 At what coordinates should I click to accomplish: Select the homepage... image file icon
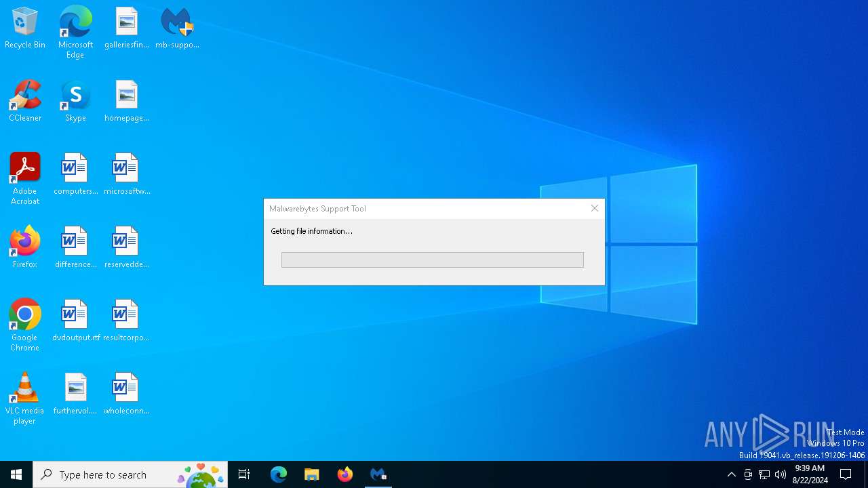tap(127, 102)
